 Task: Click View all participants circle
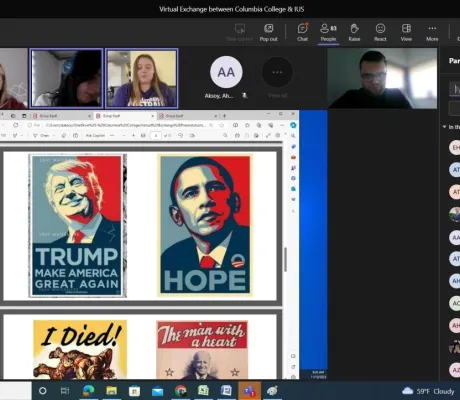[277, 72]
